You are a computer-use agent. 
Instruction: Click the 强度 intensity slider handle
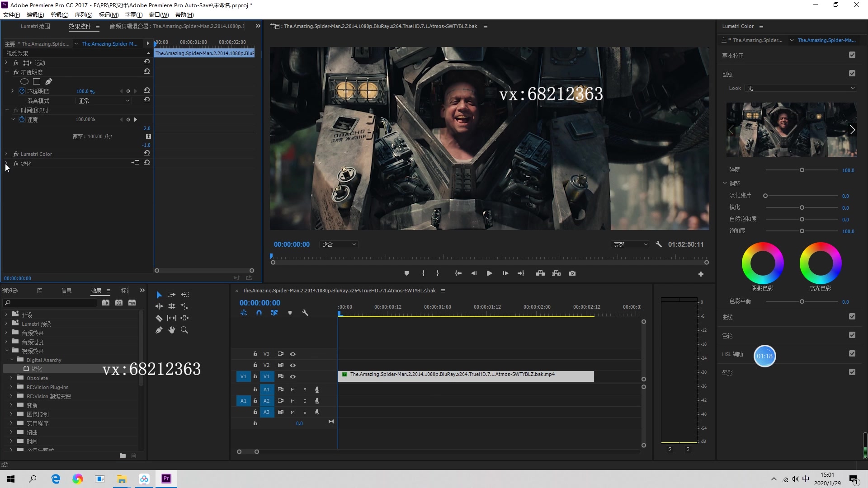[802, 170]
